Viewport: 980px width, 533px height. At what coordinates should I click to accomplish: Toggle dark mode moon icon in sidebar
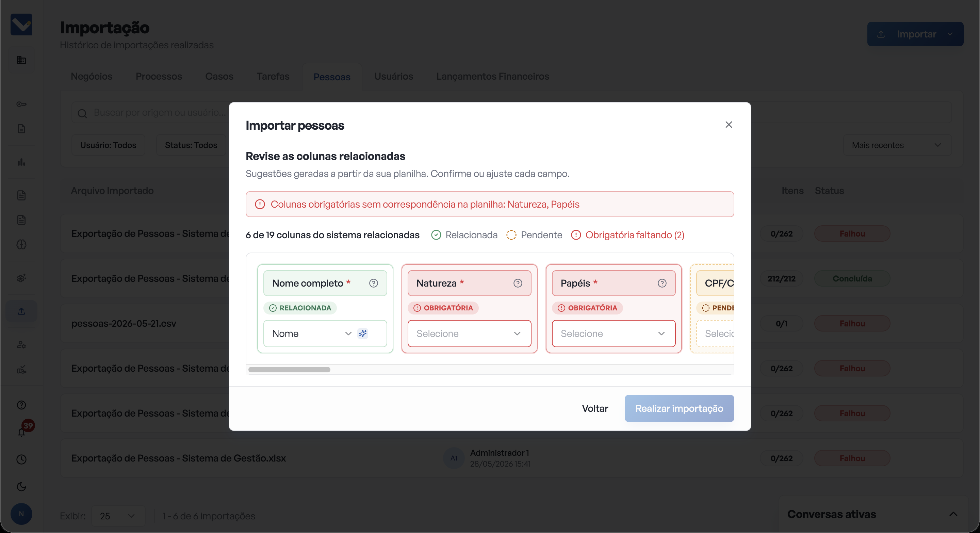click(22, 487)
